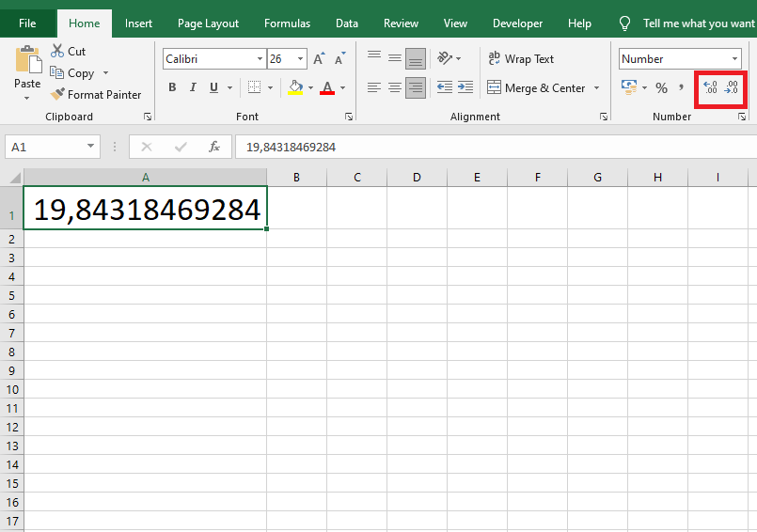Image resolution: width=757 pixels, height=532 pixels.
Task: Toggle Italic formatting
Action: (x=194, y=88)
